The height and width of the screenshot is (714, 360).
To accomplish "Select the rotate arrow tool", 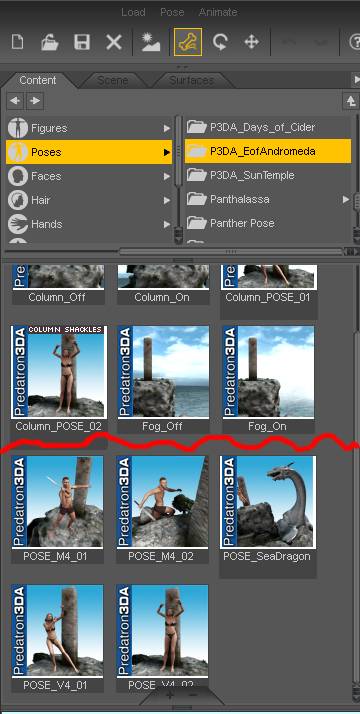I will [220, 42].
